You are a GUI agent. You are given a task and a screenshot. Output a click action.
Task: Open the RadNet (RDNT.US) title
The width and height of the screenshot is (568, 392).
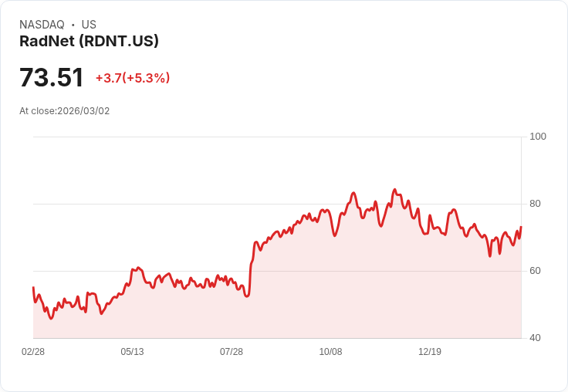click(89, 42)
